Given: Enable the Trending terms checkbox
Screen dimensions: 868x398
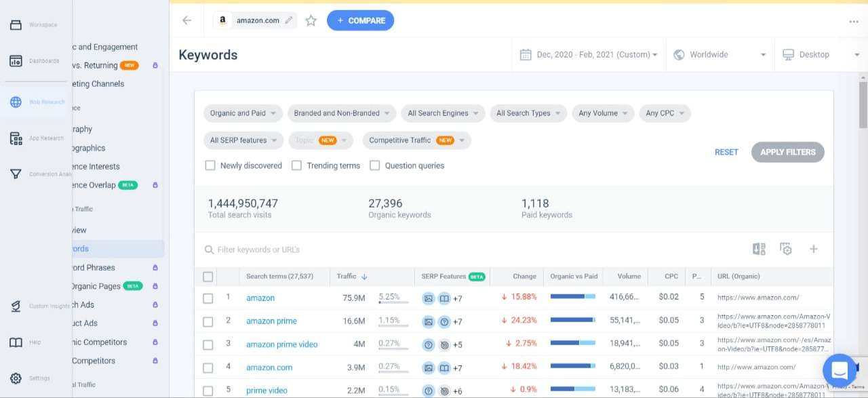Looking at the screenshot, I should click(x=296, y=165).
